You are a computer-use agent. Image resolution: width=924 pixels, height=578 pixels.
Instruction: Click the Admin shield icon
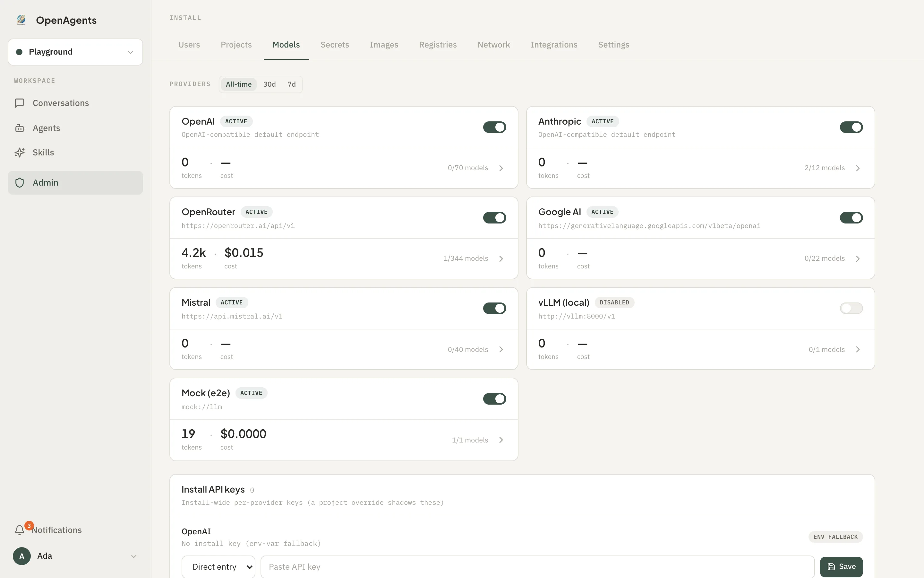pos(20,183)
